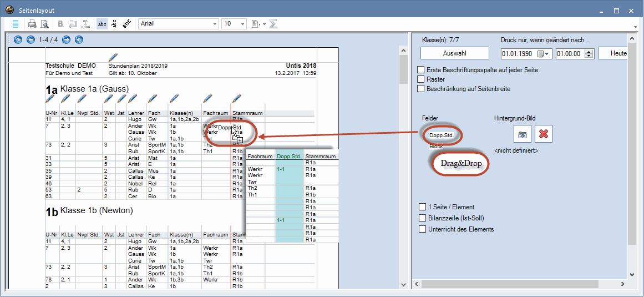This screenshot has width=644, height=297.
Task: Check Beschränkung auf Seitenbreite
Action: pyautogui.click(x=420, y=88)
